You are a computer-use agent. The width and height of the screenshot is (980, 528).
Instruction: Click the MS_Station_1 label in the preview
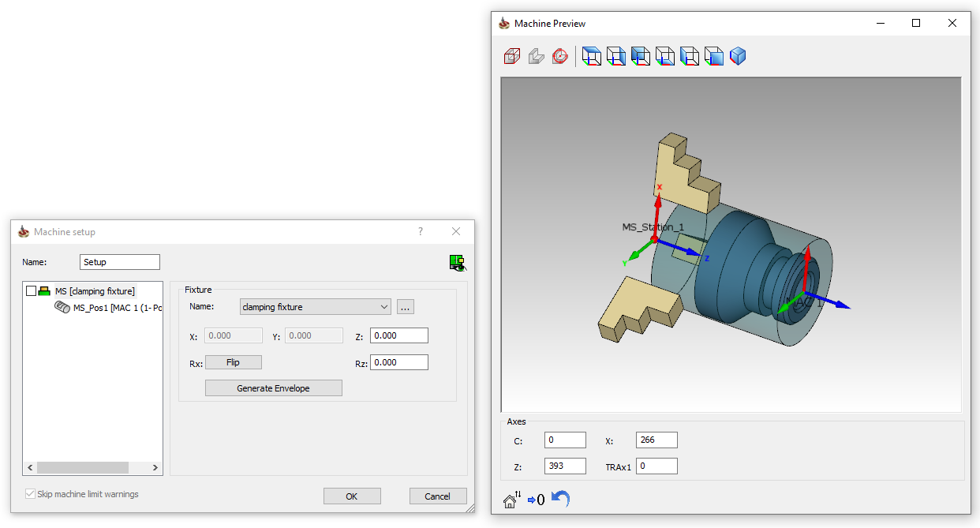pos(653,227)
